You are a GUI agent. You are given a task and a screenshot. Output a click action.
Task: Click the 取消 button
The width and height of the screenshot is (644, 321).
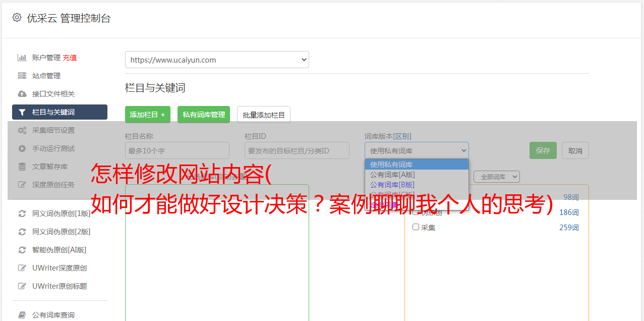(x=575, y=150)
